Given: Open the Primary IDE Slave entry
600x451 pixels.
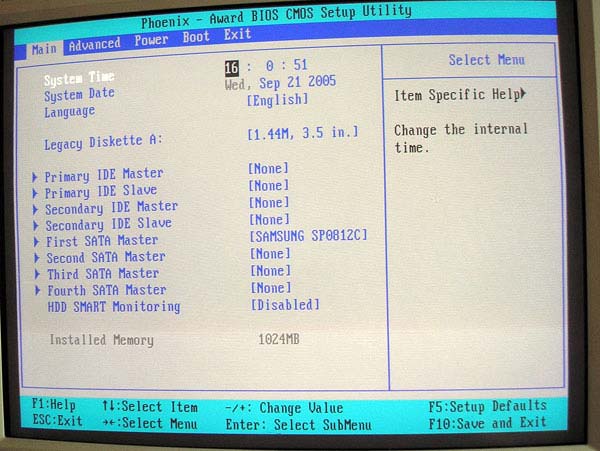Looking at the screenshot, I should point(101,192).
